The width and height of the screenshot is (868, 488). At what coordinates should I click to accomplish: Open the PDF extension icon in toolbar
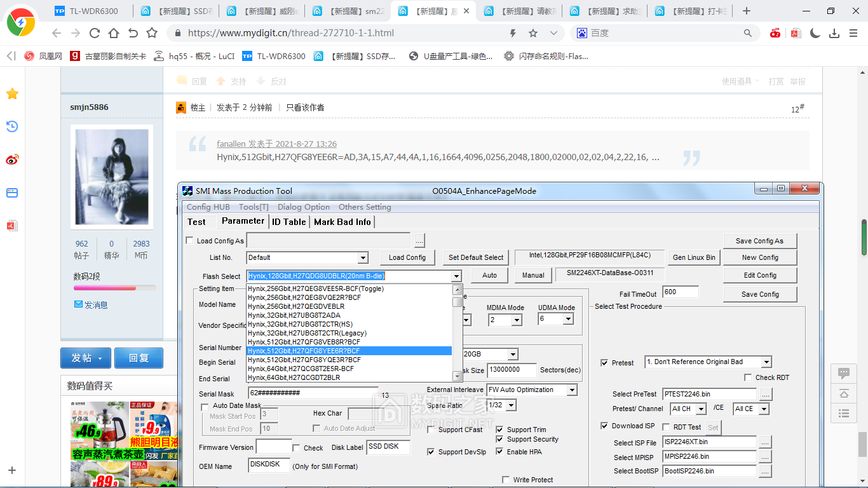[x=796, y=33]
